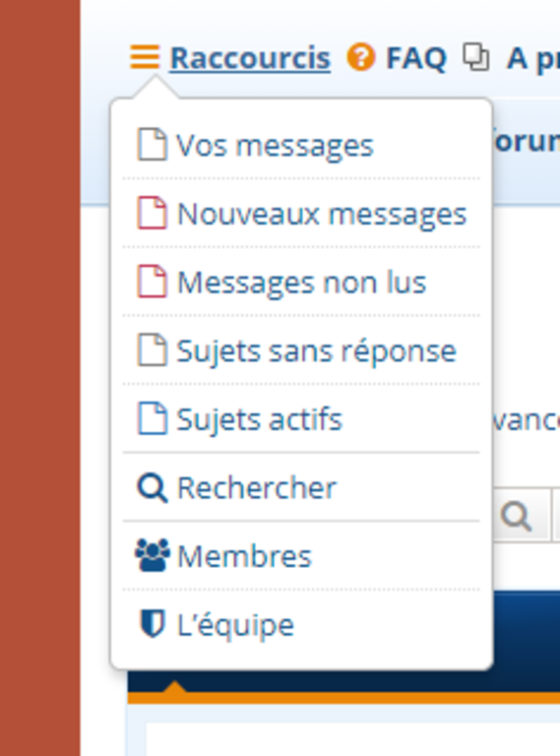Viewport: 560px width, 756px height.
Task: Click the page icon beside Vos messages
Action: (x=153, y=144)
